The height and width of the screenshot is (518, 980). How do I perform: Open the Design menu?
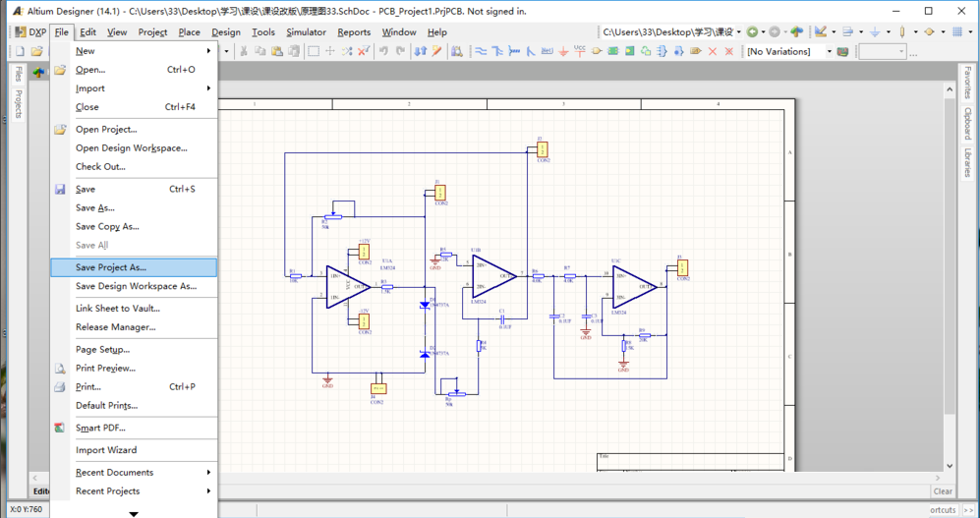pos(225,32)
